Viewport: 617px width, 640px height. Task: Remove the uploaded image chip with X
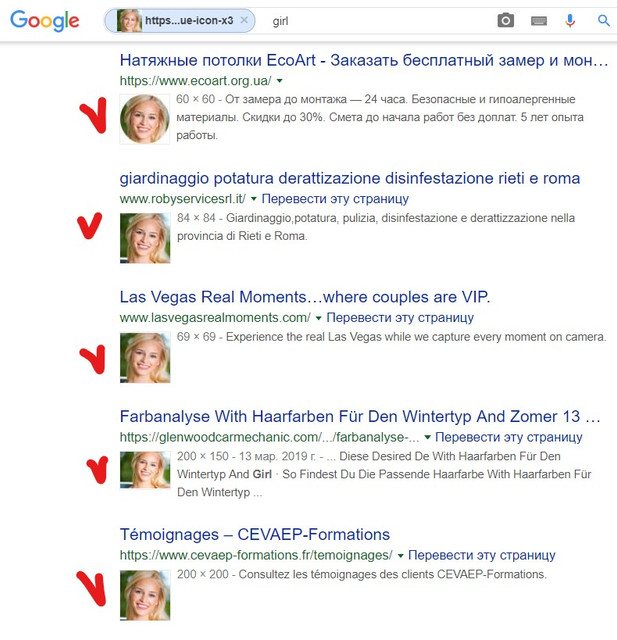[244, 20]
